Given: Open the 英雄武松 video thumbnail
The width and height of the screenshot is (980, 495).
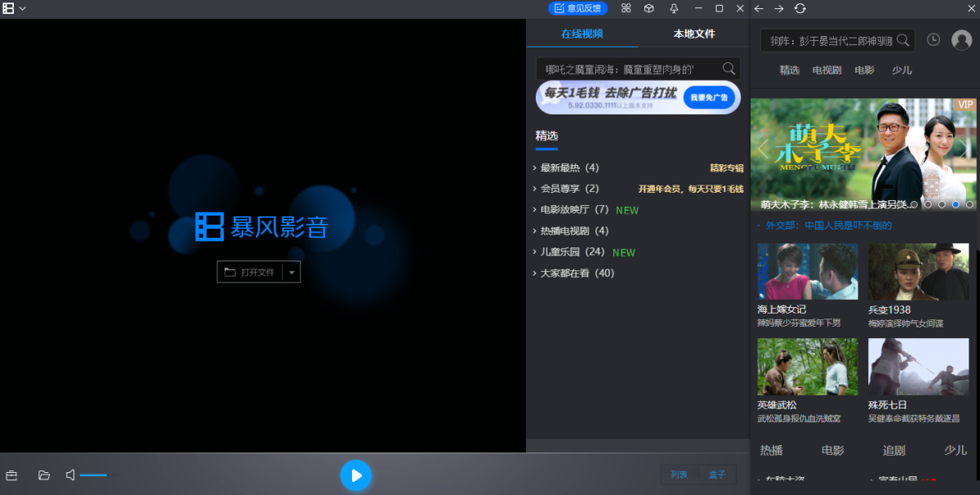Looking at the screenshot, I should (x=808, y=367).
